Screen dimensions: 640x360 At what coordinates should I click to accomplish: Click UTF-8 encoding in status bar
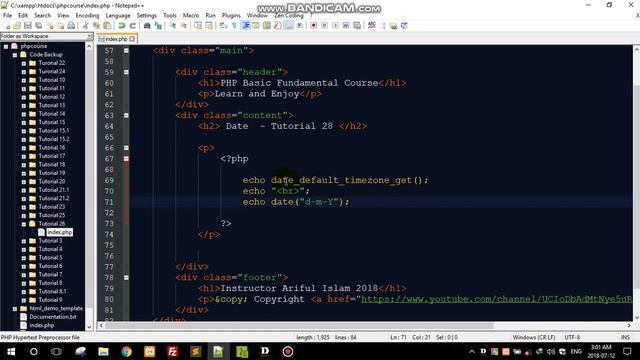pyautogui.click(x=572, y=338)
